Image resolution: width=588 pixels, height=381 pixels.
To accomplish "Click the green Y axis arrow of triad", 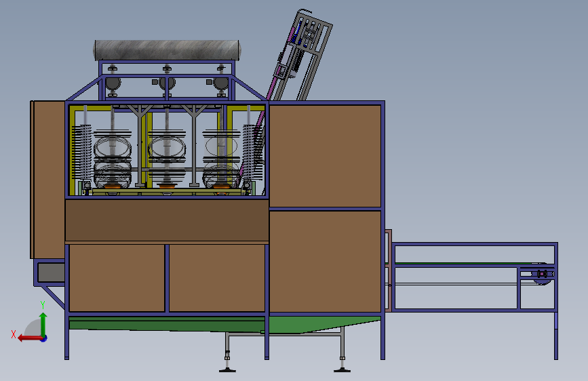I will [x=43, y=324].
